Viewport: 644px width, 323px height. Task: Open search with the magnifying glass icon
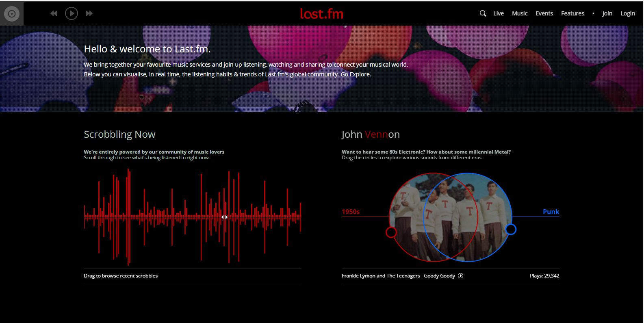[483, 13]
